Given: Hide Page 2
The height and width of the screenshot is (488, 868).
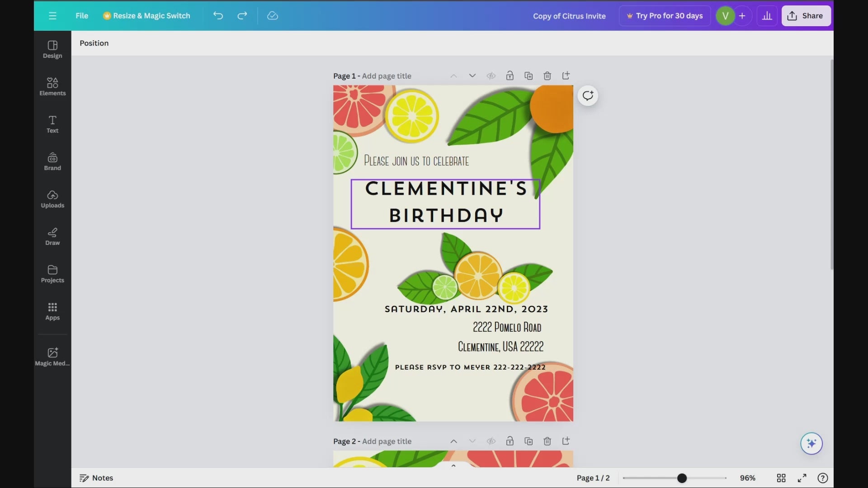Looking at the screenshot, I should click(x=491, y=441).
